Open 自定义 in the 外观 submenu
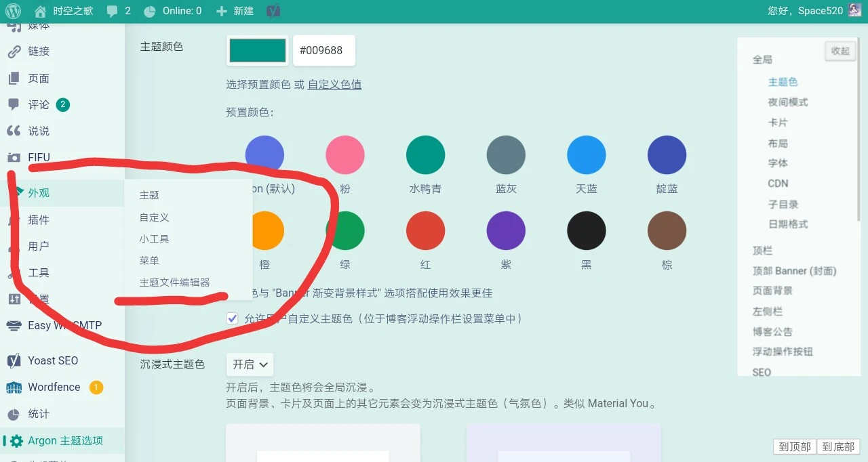The image size is (868, 462). 154,217
